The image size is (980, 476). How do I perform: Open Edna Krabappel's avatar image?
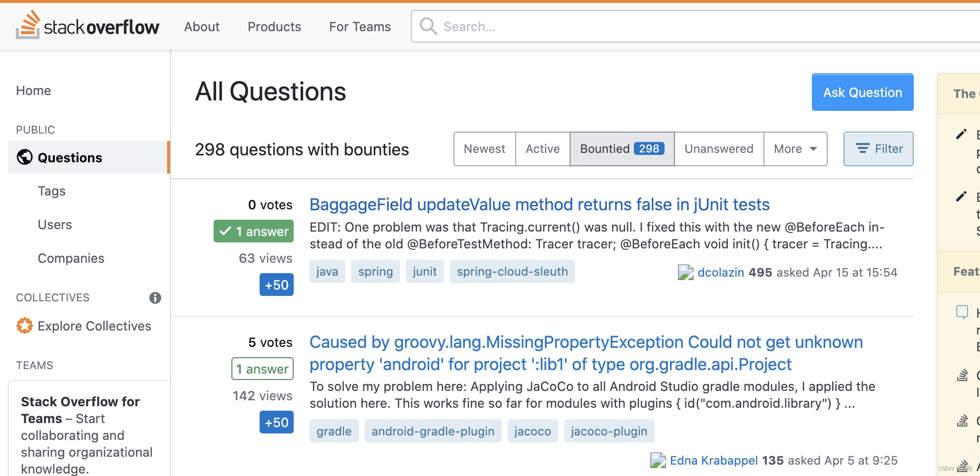point(658,461)
